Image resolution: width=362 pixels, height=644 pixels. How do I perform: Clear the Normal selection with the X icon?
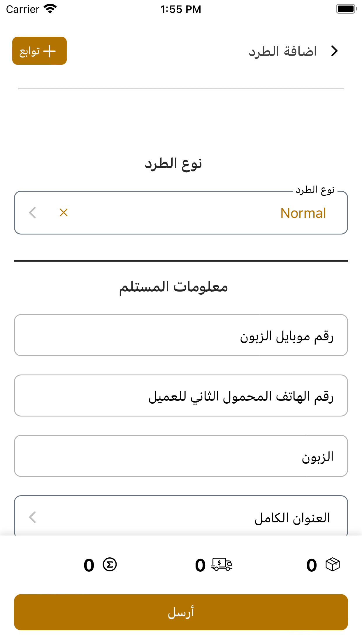64,213
